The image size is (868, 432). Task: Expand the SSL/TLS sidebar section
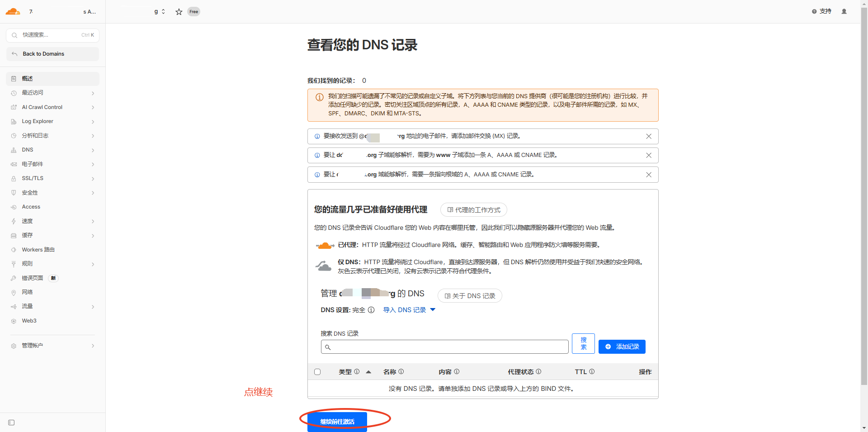[53, 178]
